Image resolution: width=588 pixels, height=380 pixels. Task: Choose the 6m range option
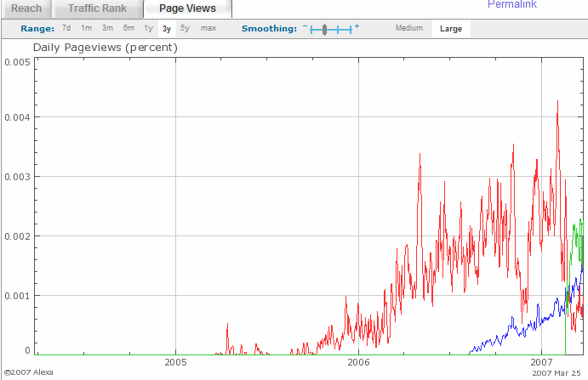coord(128,28)
